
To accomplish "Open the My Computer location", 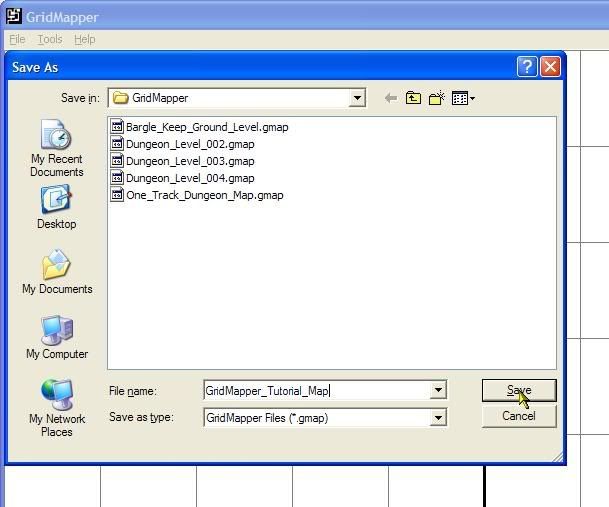I will click(57, 337).
